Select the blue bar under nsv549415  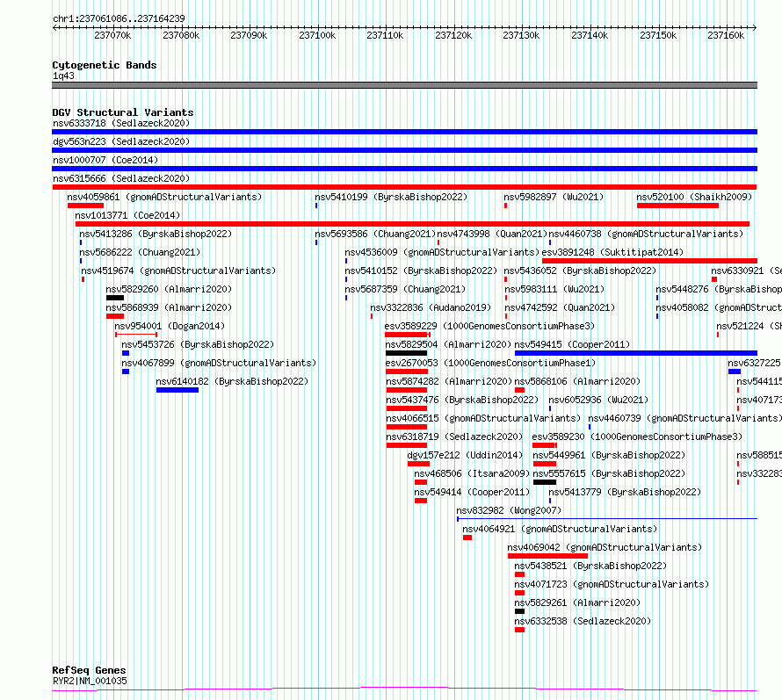tap(636, 353)
